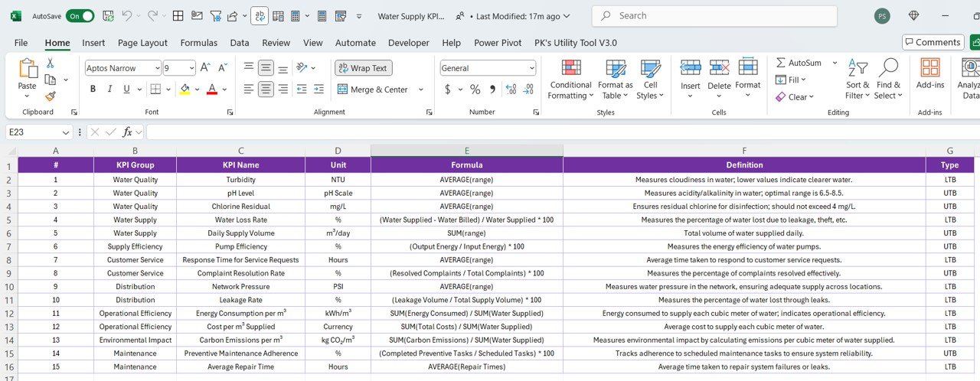
Task: Click the Bottom Align icon
Action: point(283,68)
